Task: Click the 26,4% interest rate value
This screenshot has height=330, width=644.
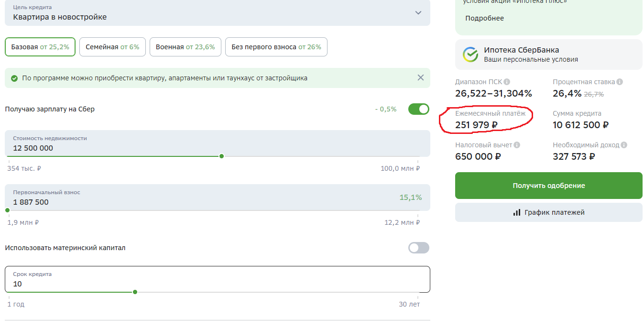Action: [566, 94]
